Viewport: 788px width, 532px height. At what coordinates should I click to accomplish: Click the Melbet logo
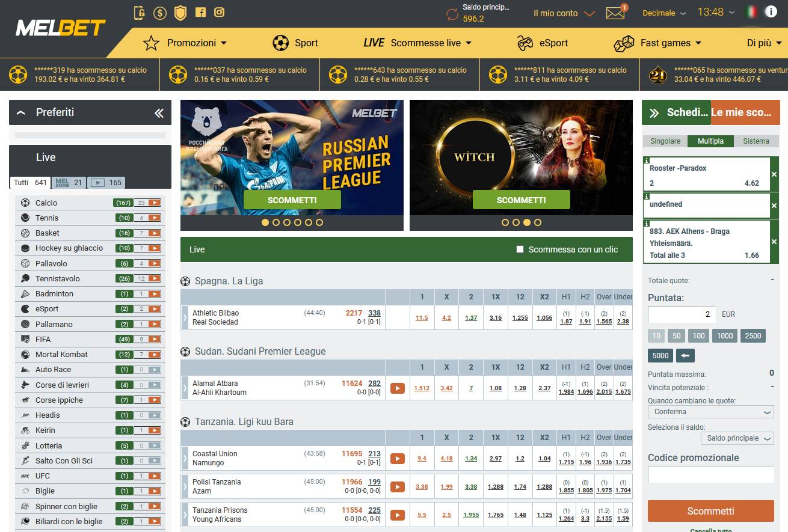click(x=61, y=28)
